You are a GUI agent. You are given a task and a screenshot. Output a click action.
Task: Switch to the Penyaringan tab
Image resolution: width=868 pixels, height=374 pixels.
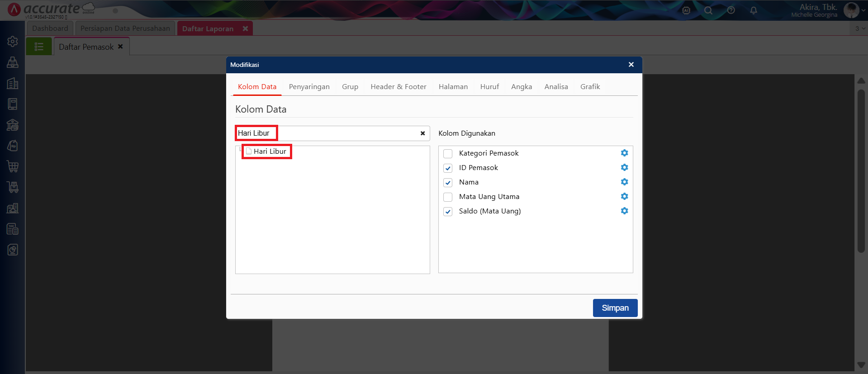pos(309,86)
